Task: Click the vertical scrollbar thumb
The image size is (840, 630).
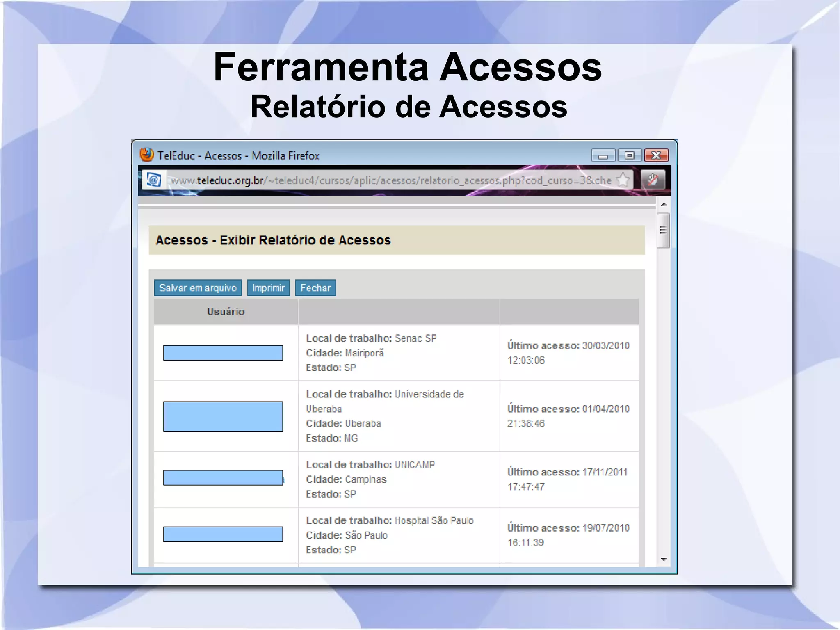Action: pos(663,230)
